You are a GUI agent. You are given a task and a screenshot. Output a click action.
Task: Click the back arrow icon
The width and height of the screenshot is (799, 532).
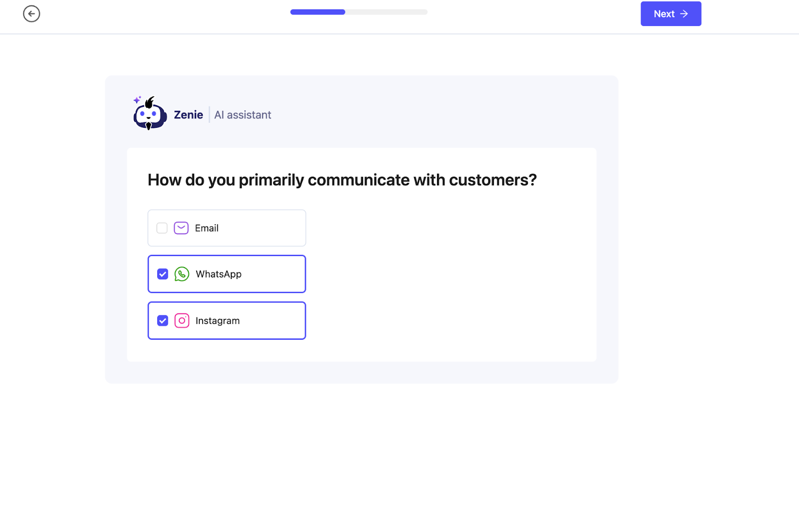tap(31, 14)
